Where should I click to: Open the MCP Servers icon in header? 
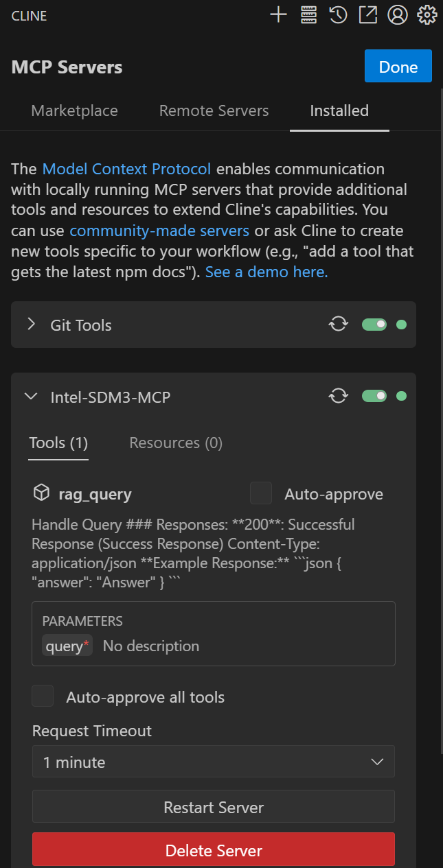[308, 15]
